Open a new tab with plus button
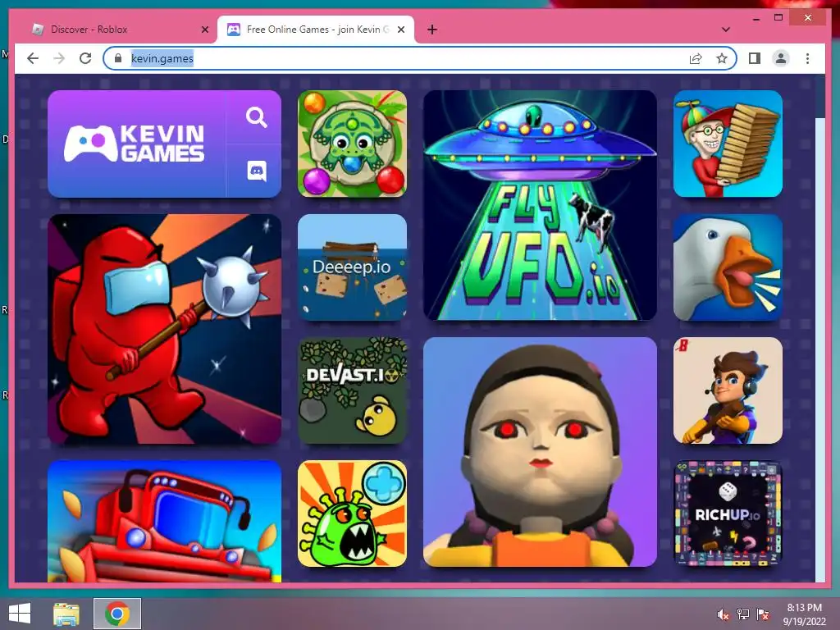This screenshot has width=840, height=630. pos(432,30)
